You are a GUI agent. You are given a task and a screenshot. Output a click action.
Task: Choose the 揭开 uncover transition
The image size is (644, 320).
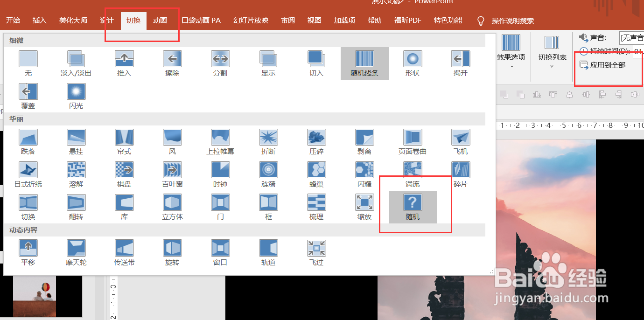pos(461,63)
